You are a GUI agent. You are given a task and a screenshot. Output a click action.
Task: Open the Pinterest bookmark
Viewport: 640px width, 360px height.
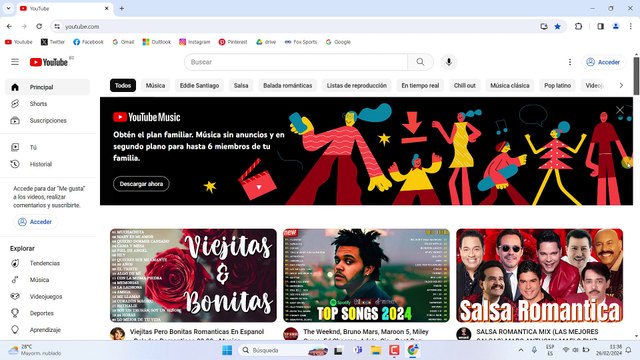point(233,42)
